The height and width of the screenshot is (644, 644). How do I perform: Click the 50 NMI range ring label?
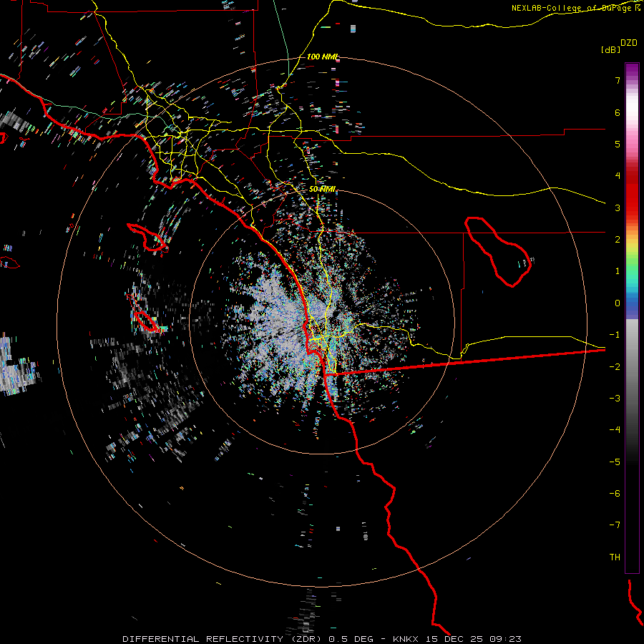point(323,189)
